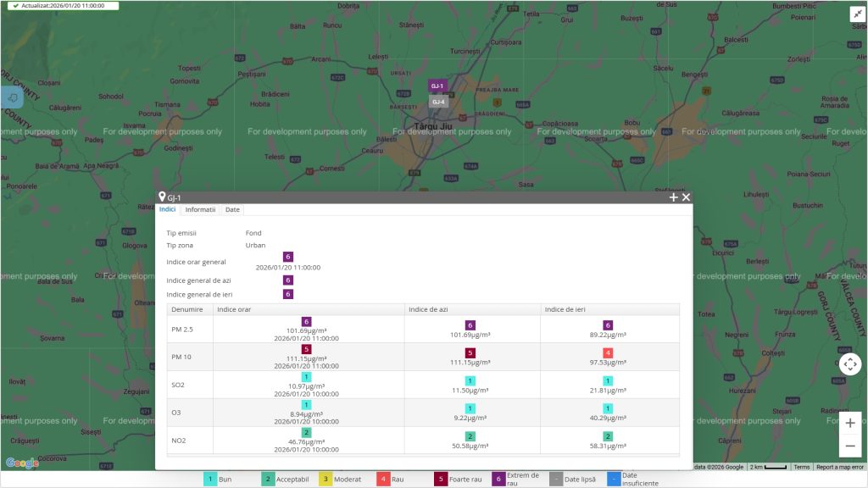This screenshot has width=868, height=488.
Task: Switch to the Date tab
Action: 232,209
